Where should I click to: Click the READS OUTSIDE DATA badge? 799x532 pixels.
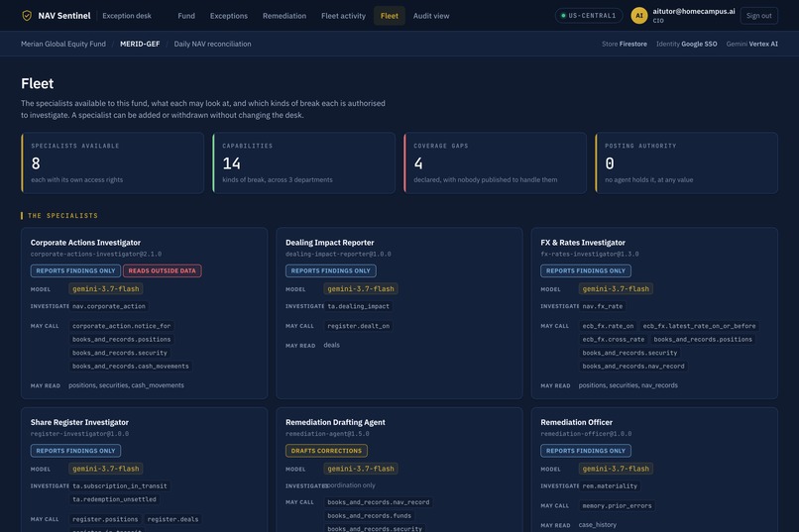(162, 270)
